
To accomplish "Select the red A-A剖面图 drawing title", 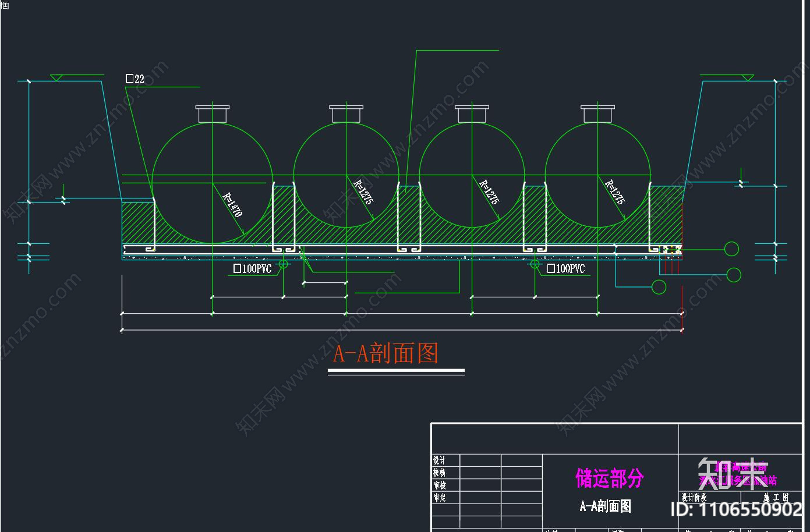I will 385,353.
